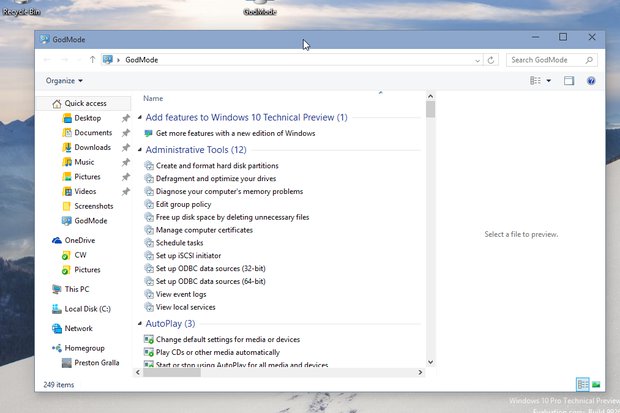This screenshot has width=620, height=413.
Task: Open Preston Gralla under Homegroup
Action: tap(96, 363)
